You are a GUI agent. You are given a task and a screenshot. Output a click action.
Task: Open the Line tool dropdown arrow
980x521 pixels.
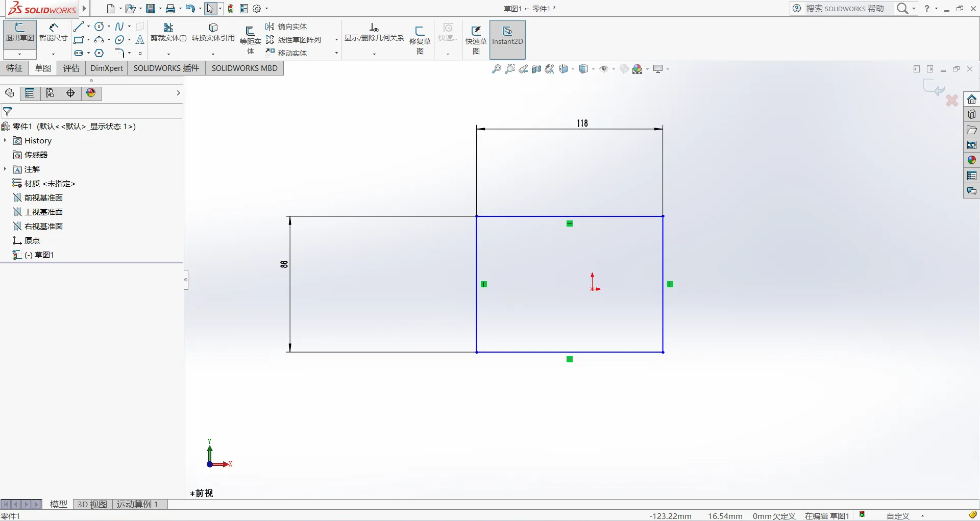(x=88, y=27)
